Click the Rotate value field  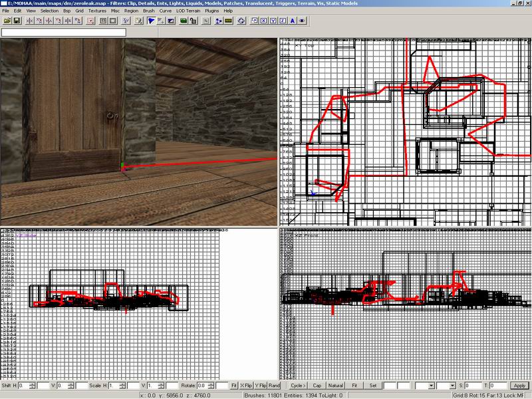click(x=203, y=386)
